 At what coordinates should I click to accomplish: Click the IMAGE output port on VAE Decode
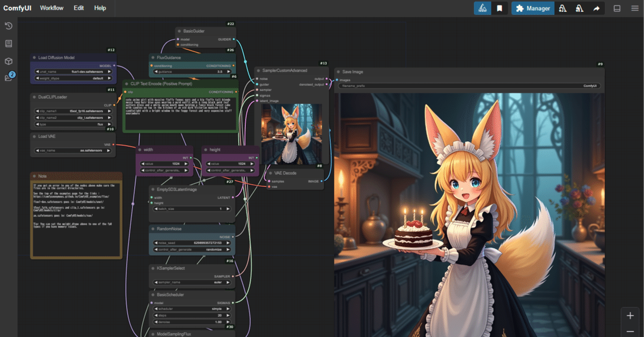pyautogui.click(x=322, y=181)
